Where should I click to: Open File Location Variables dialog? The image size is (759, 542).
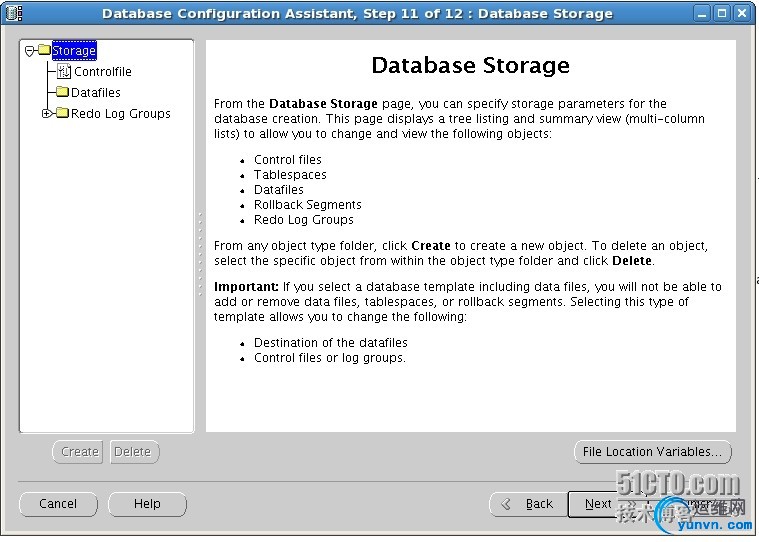pos(653,452)
